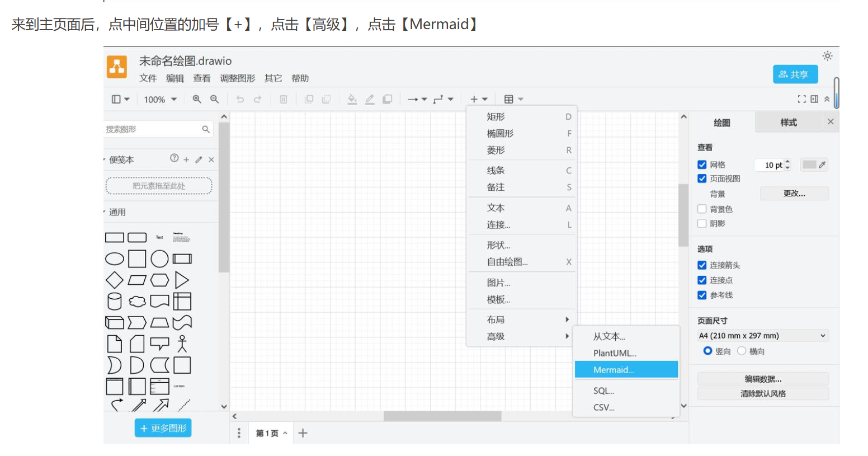Pick the grid color swatch
Screen dimensions: 868x456
(x=814, y=164)
